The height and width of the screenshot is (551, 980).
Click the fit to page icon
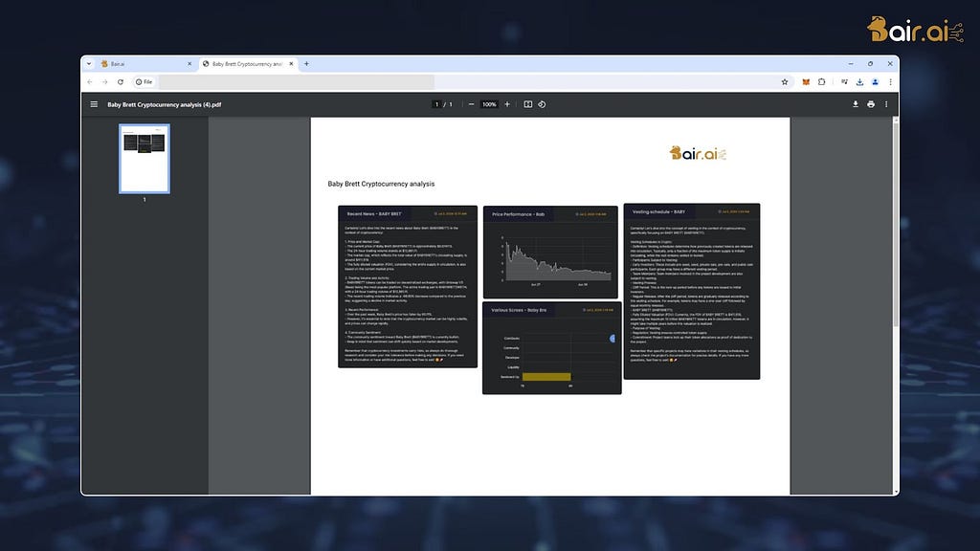click(x=528, y=104)
